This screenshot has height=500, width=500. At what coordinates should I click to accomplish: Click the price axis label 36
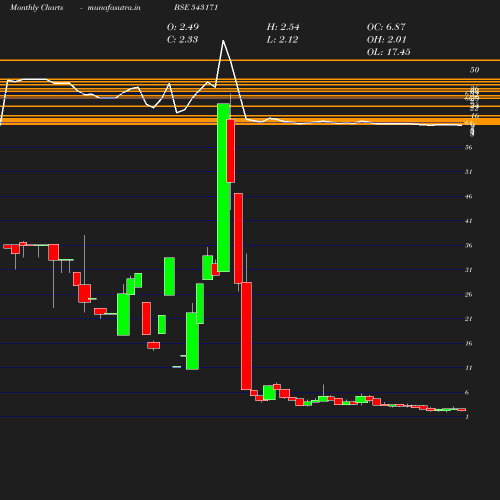468,245
